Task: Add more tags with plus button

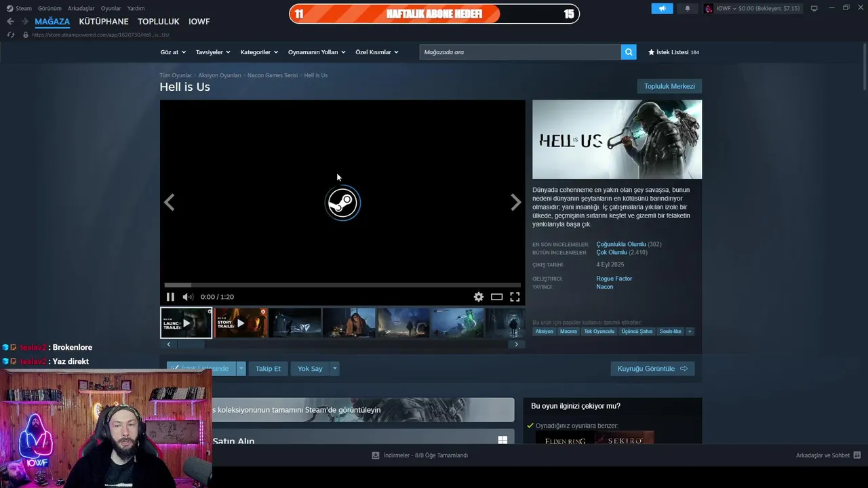Action: click(x=690, y=331)
